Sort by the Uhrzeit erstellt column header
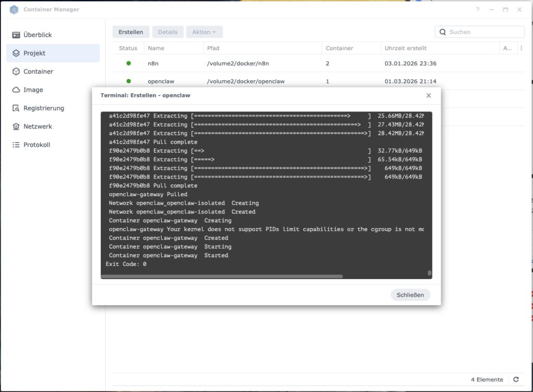The width and height of the screenshot is (533, 392). point(405,48)
